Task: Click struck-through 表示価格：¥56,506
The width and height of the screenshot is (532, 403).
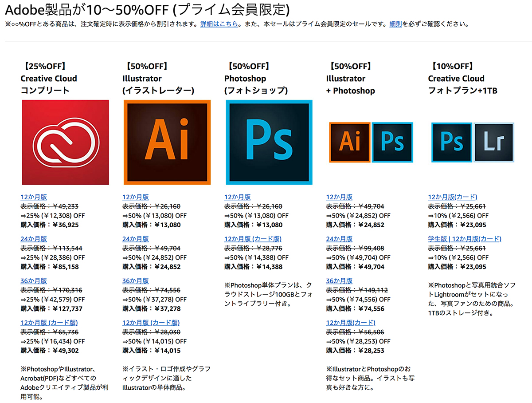Action: 356,332
